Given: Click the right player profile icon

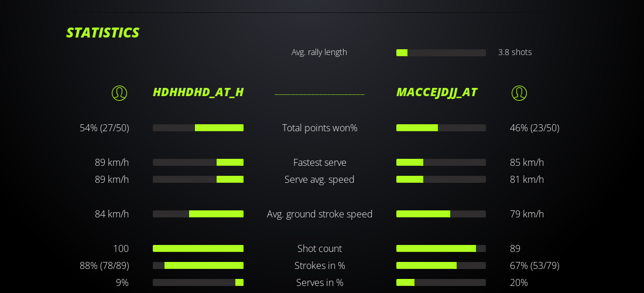Looking at the screenshot, I should coord(519,93).
